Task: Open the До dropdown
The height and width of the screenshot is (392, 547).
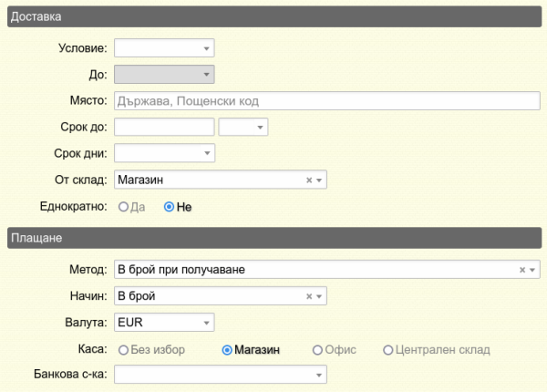Action: click(x=164, y=74)
